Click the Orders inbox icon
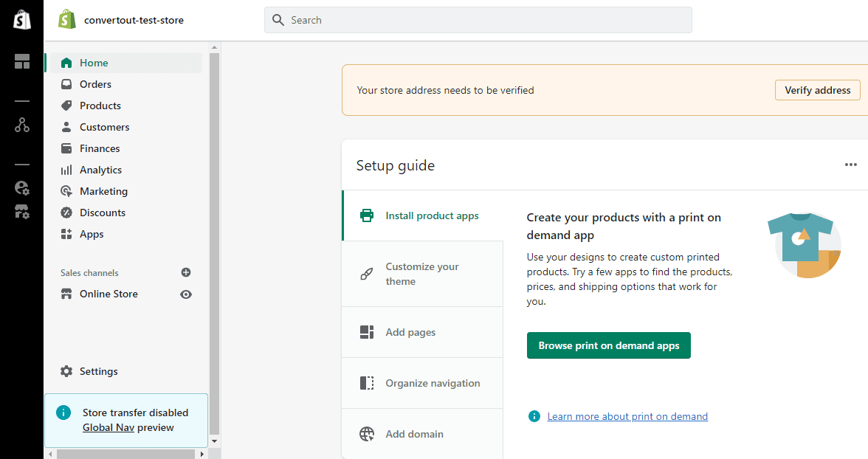The width and height of the screenshot is (868, 459). [x=66, y=84]
